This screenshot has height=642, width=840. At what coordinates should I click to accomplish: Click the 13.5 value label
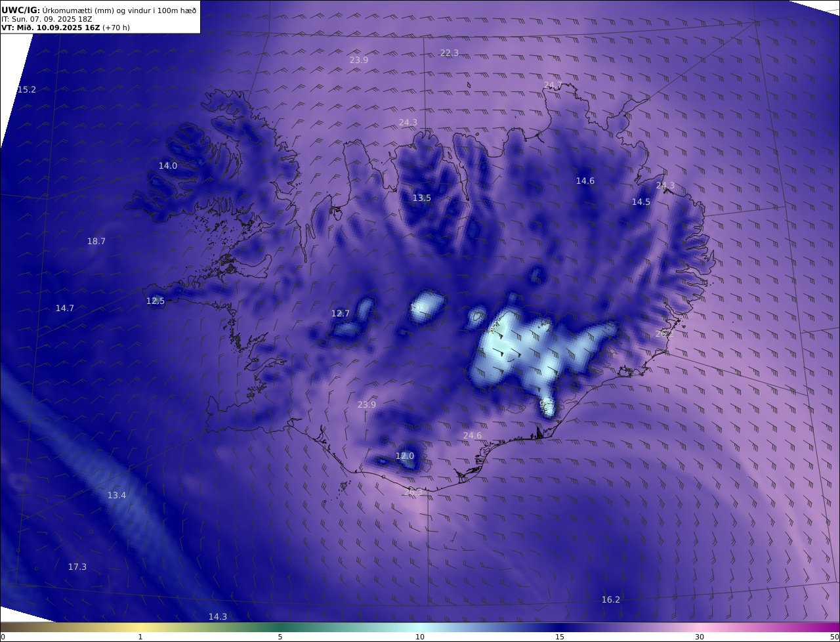(x=422, y=198)
